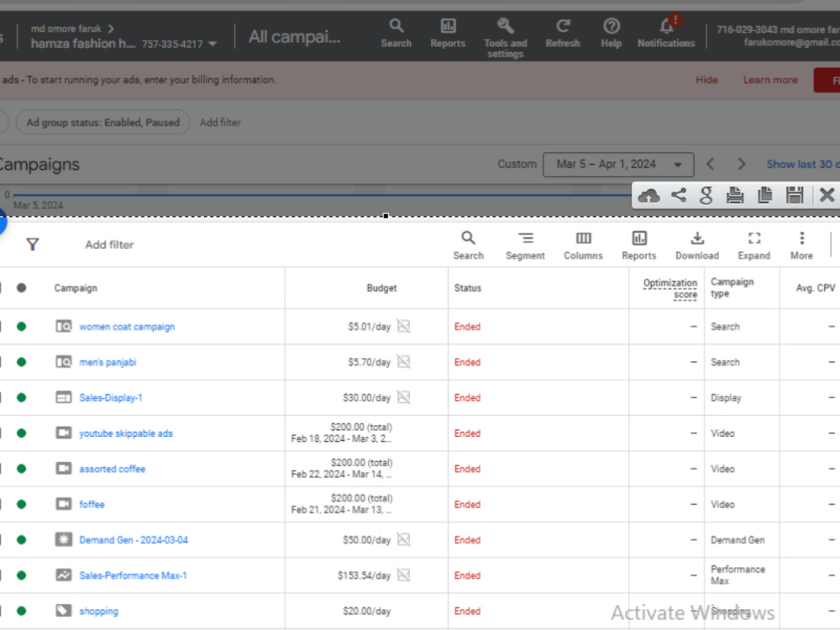Click the shopping tag campaign icon
Image resolution: width=840 pixels, height=630 pixels.
[64, 611]
